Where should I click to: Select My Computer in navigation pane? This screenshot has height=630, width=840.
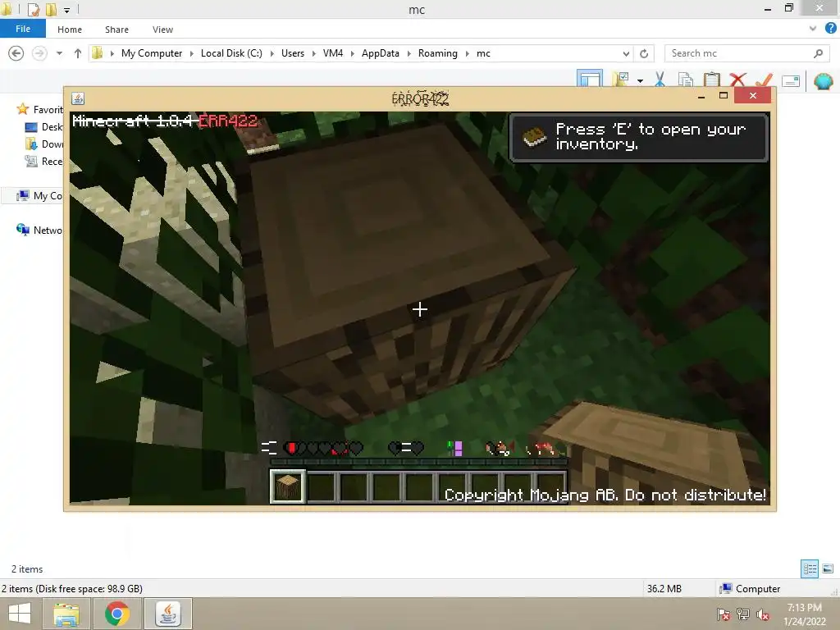tap(39, 195)
